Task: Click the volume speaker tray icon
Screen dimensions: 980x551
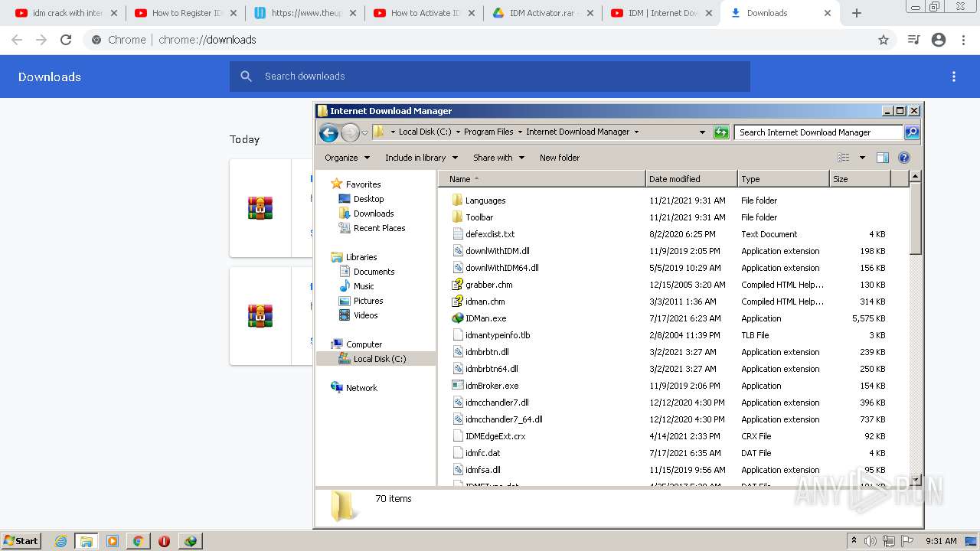Action: coord(871,541)
